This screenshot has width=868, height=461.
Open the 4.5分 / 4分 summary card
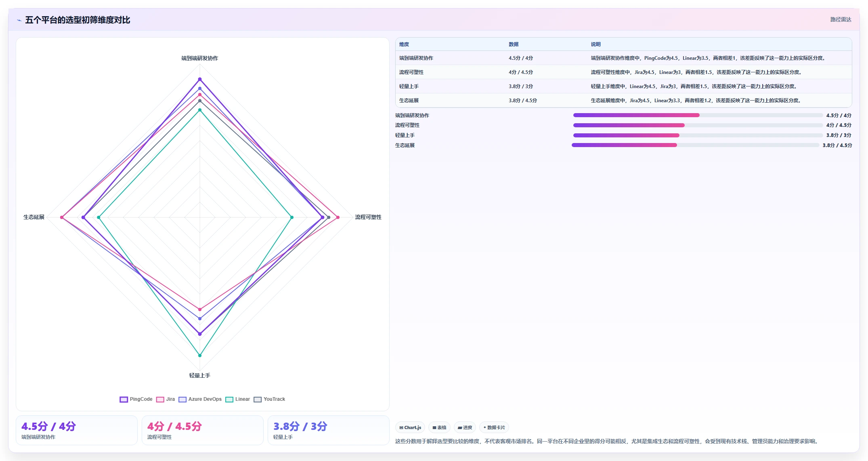pos(77,430)
